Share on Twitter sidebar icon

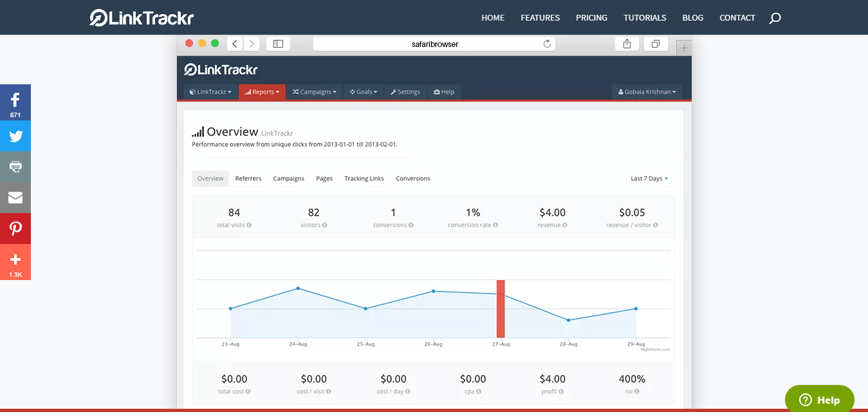[15, 136]
